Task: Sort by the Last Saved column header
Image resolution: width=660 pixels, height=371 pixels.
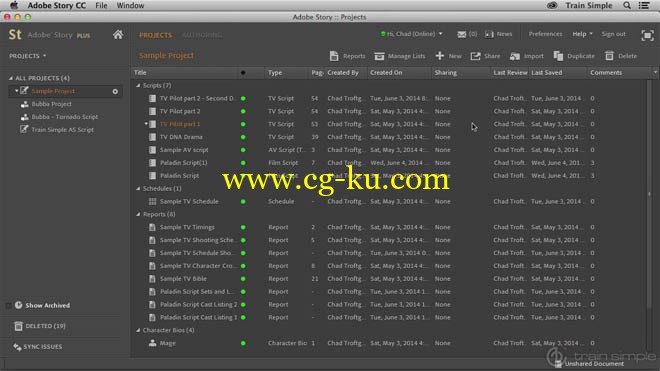Action: (x=558, y=72)
